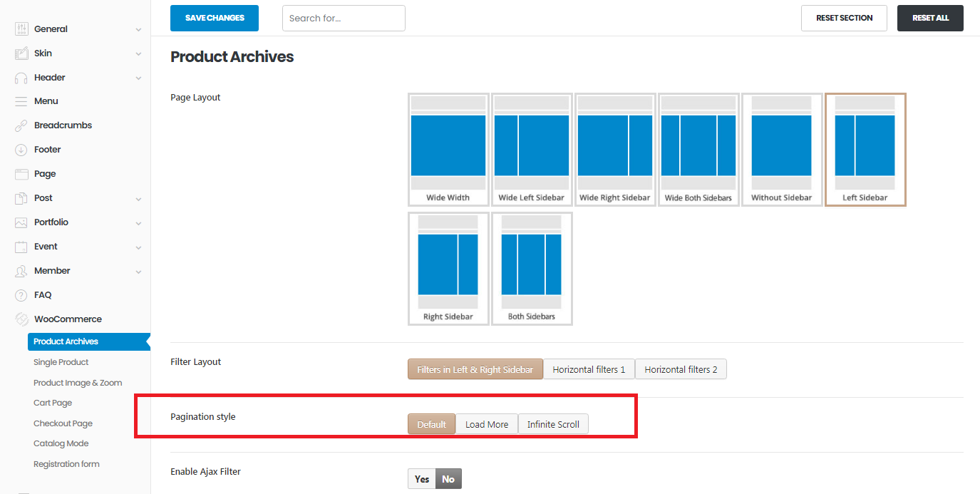The image size is (980, 494).
Task: Click the Footer down-arrow icon
Action: (x=21, y=150)
